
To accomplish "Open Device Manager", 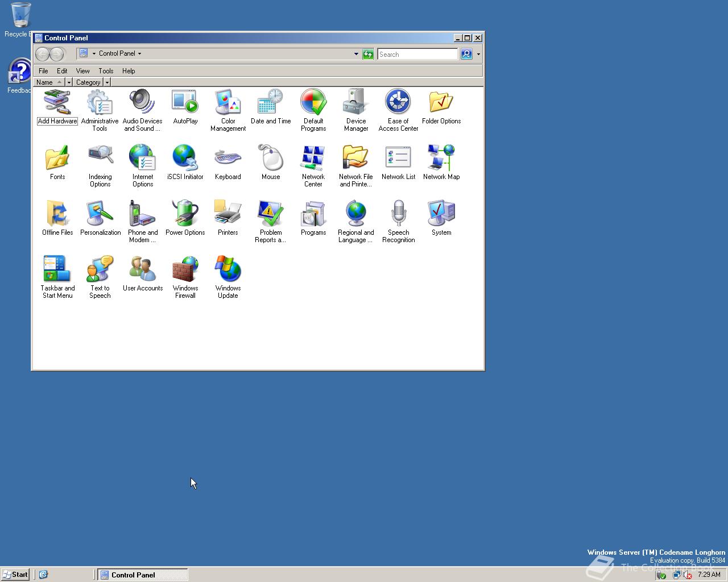I will (356, 110).
